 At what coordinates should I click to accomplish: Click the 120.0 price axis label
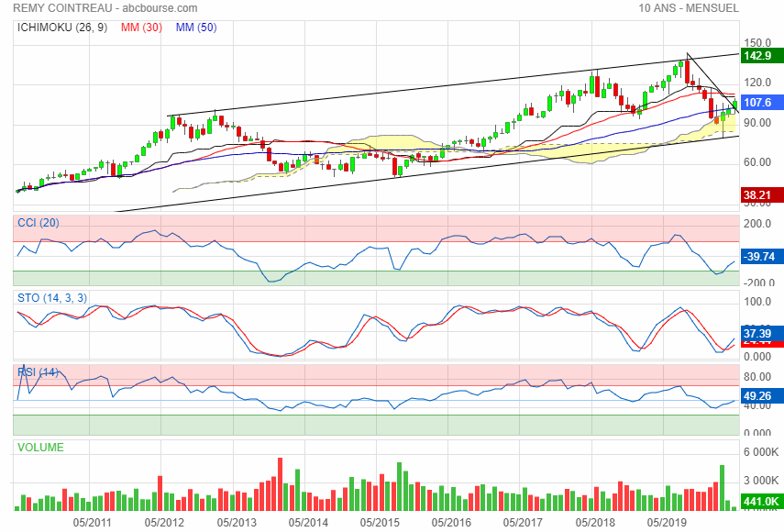[x=757, y=83]
